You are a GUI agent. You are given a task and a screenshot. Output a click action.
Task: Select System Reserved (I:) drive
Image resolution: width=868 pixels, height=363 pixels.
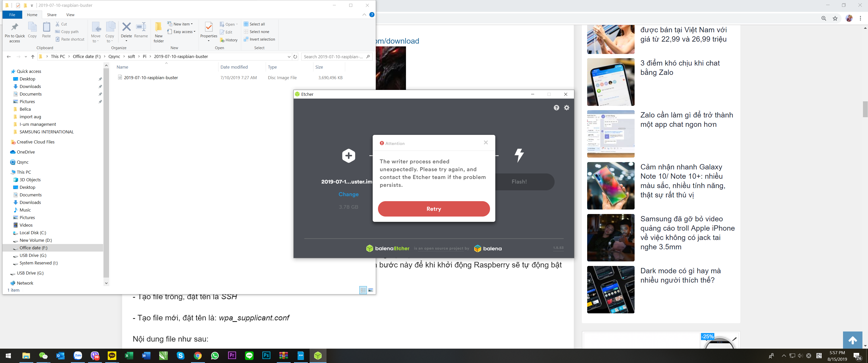click(x=38, y=263)
